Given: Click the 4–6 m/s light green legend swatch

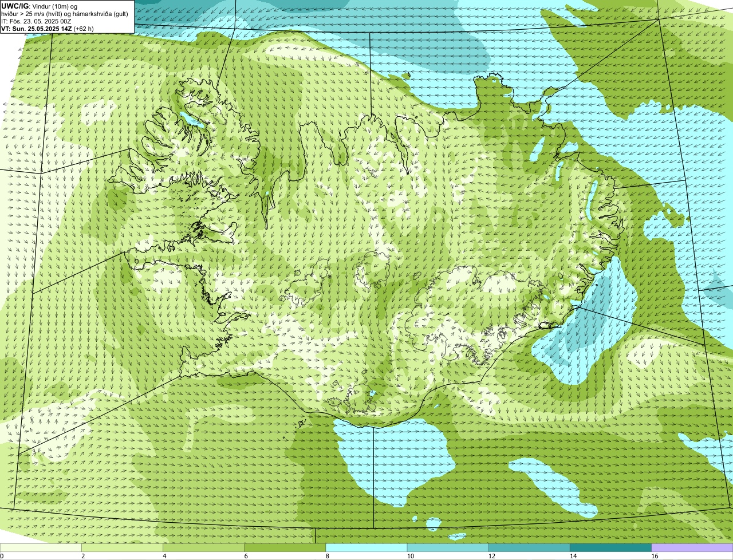Looking at the screenshot, I should coord(203,548).
